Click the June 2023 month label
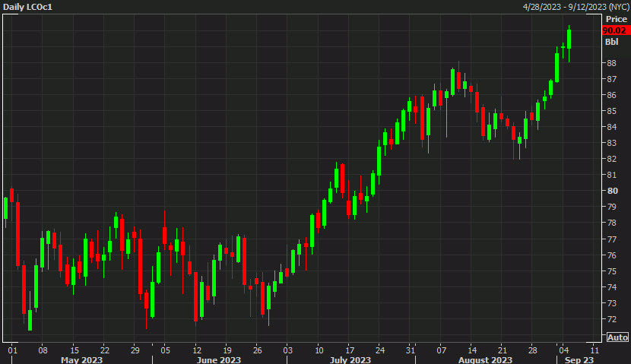This screenshot has height=364, width=631. point(218,359)
